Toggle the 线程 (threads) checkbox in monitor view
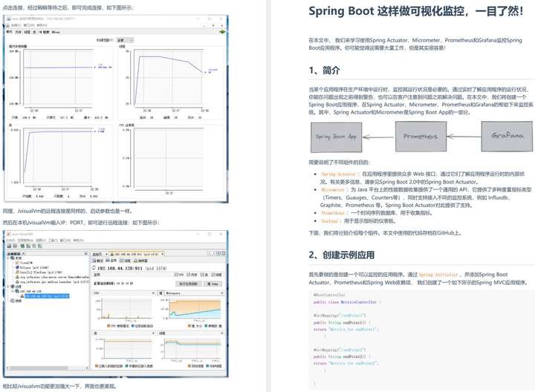 click(x=213, y=275)
